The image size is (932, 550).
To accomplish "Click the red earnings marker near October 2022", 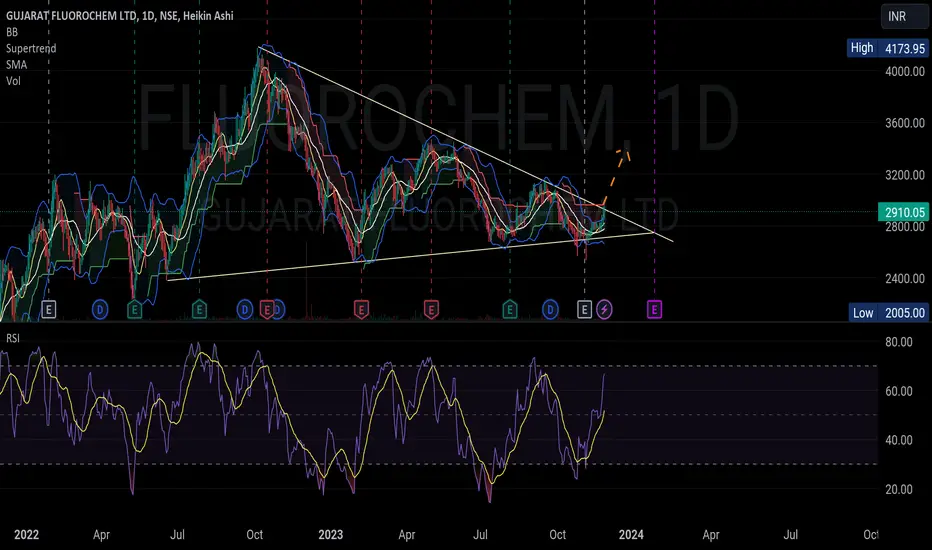I will [267, 309].
